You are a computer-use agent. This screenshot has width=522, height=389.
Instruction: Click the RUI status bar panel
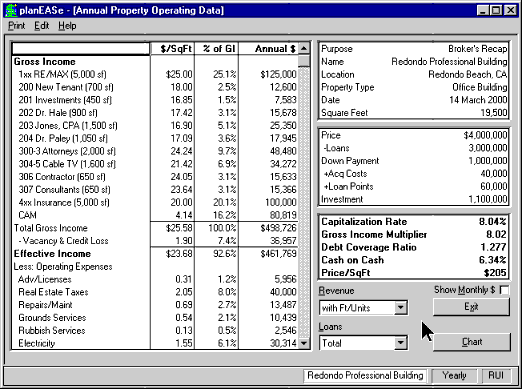coord(496,375)
